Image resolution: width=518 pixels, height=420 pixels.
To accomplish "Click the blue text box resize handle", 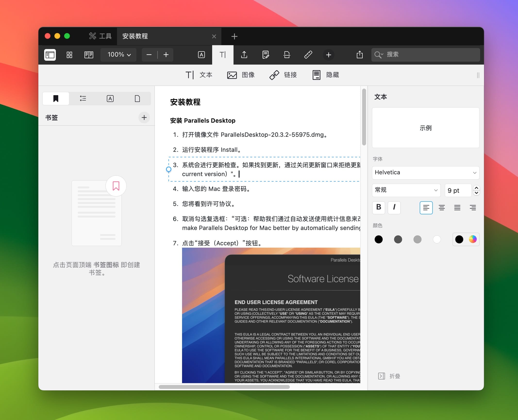I will pos(169,169).
